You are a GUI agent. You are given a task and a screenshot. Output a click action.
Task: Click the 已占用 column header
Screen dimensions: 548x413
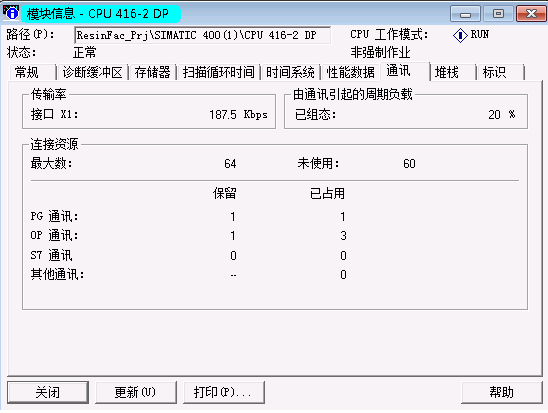click(x=327, y=193)
